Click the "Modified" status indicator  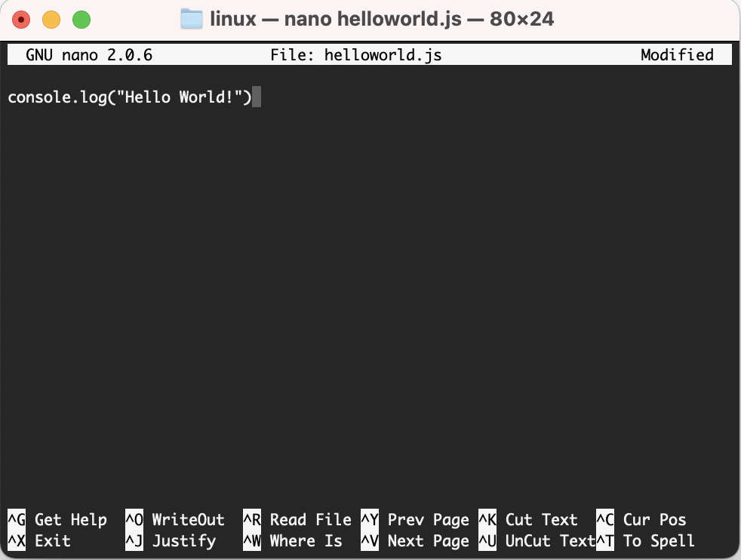pos(677,55)
